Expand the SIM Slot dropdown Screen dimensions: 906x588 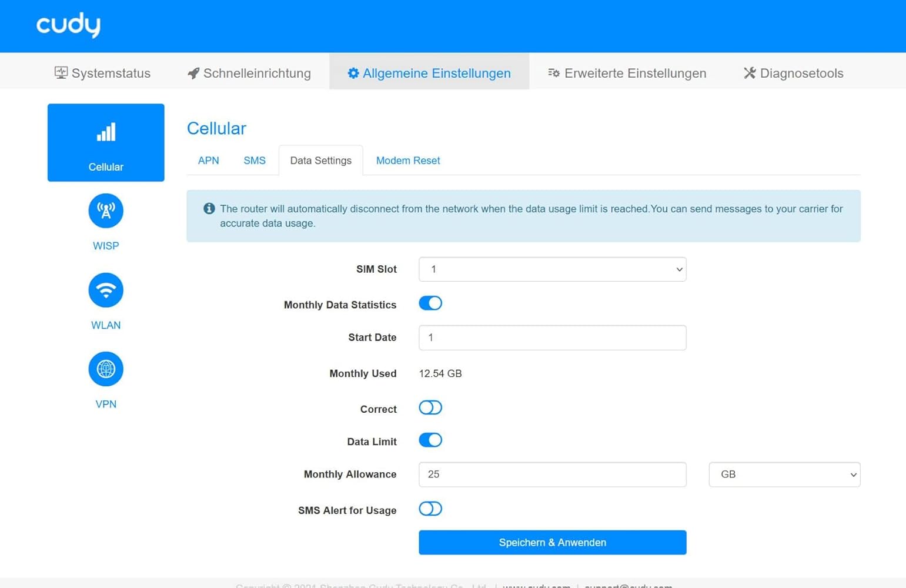coord(552,269)
